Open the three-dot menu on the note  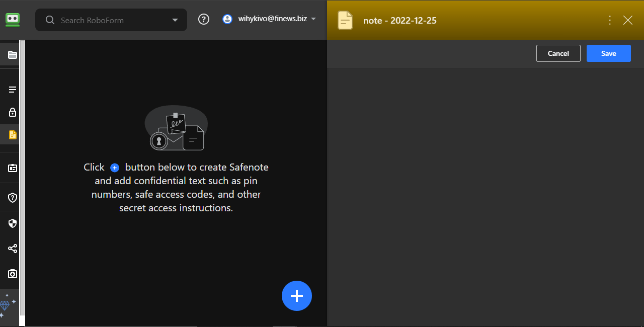(x=609, y=20)
